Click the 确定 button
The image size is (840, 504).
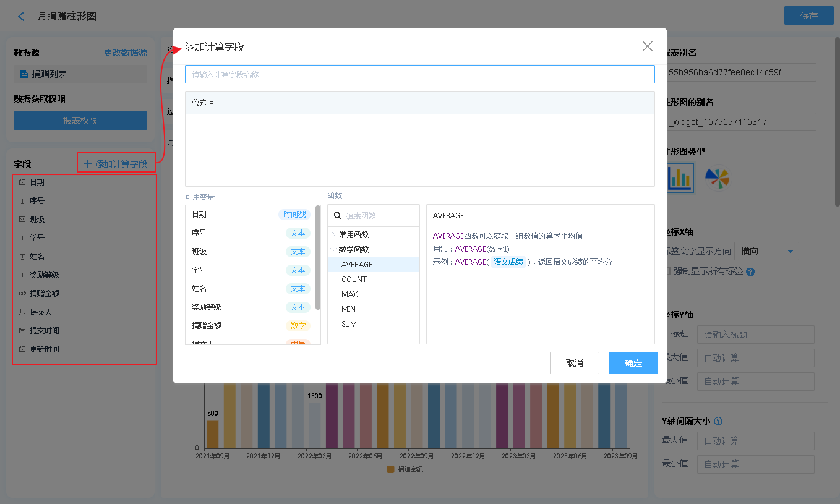tap(633, 363)
